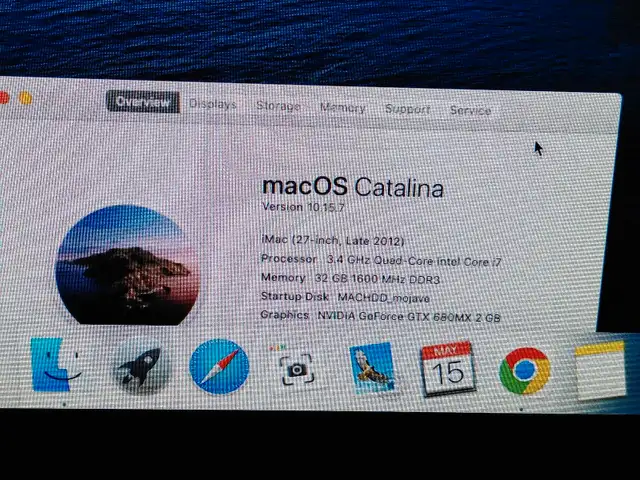Click Graphics NVIDIA GeForce GTX 680MX line
The width and height of the screenshot is (640, 480).
coord(380,316)
